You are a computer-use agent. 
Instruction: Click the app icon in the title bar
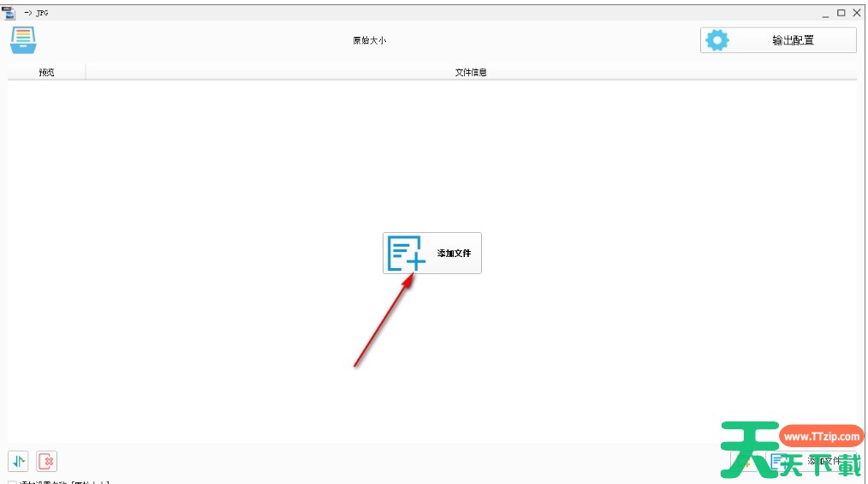[x=9, y=13]
